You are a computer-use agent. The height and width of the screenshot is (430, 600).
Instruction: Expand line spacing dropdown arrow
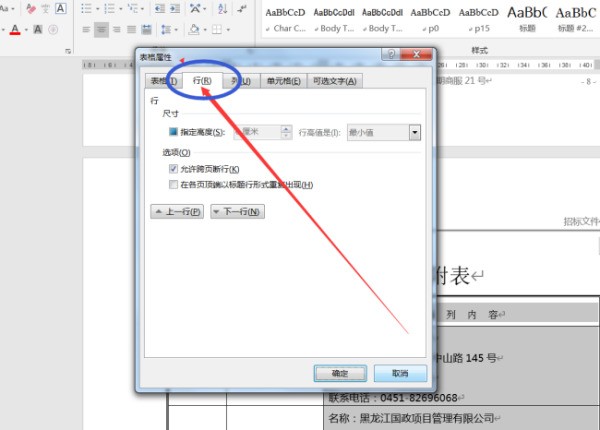pos(176,30)
